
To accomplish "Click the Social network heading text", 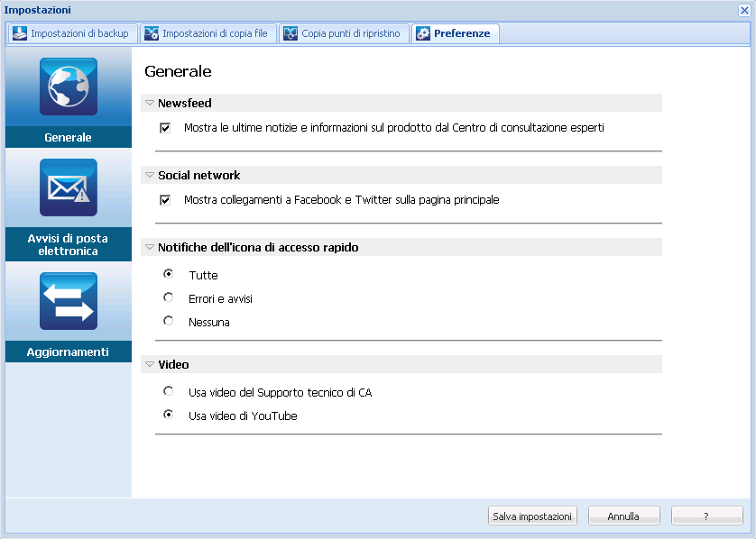I will pos(199,176).
